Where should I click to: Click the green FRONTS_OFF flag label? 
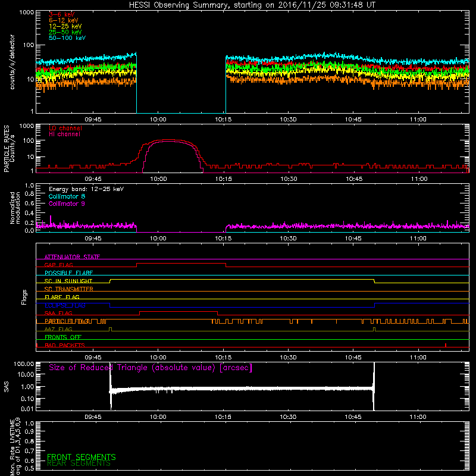pyautogui.click(x=63, y=337)
